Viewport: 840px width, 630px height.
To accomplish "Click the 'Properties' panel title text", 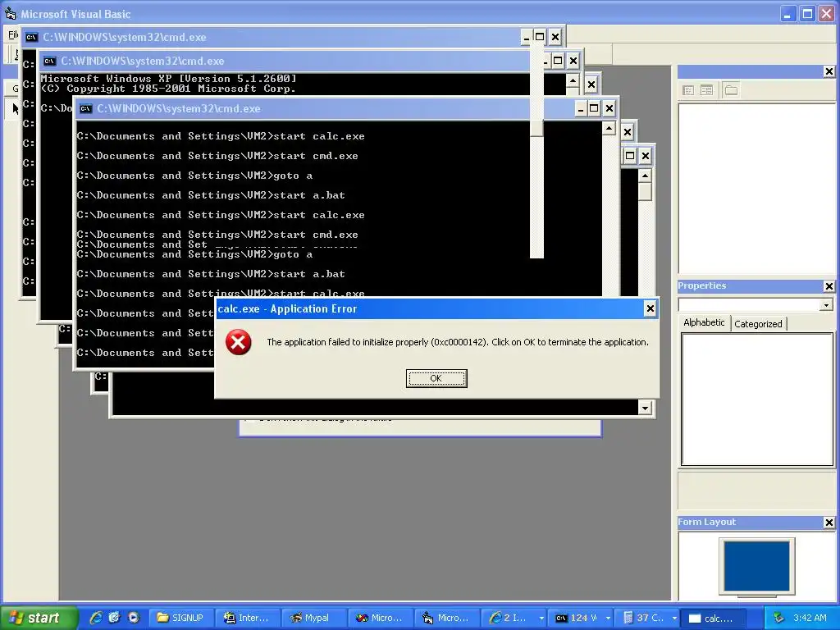I will (702, 285).
